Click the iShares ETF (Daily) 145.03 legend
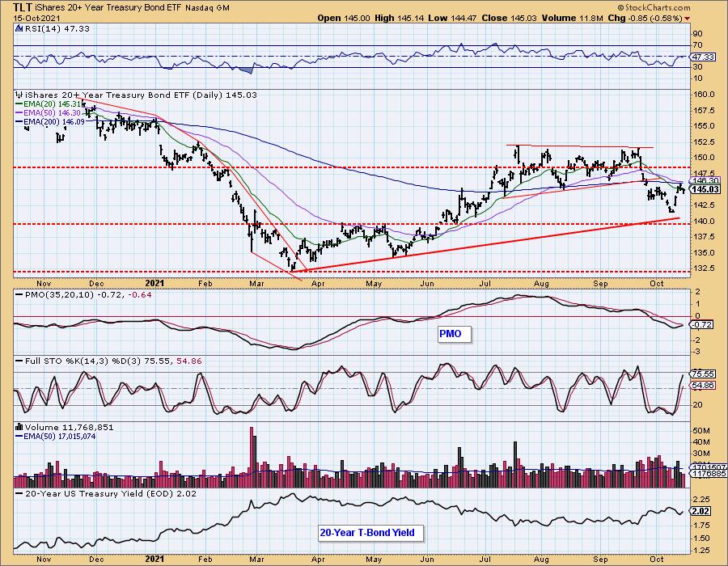The image size is (728, 566). click(x=141, y=95)
